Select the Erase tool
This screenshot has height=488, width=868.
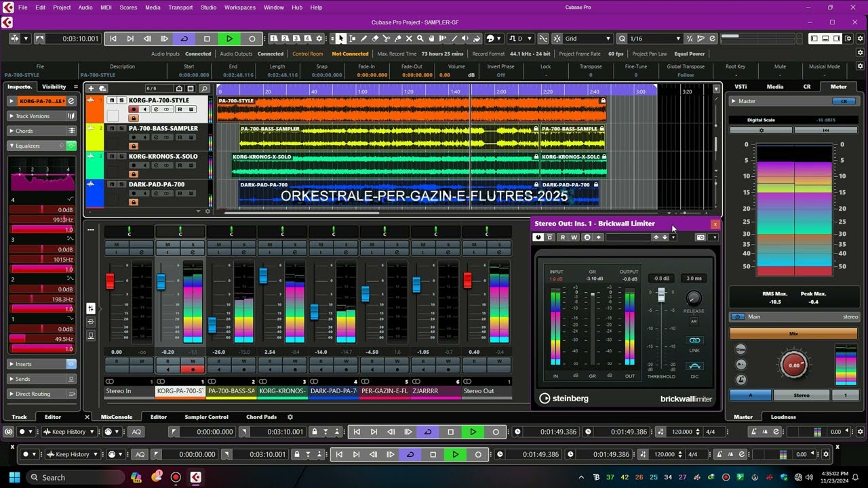(375, 39)
